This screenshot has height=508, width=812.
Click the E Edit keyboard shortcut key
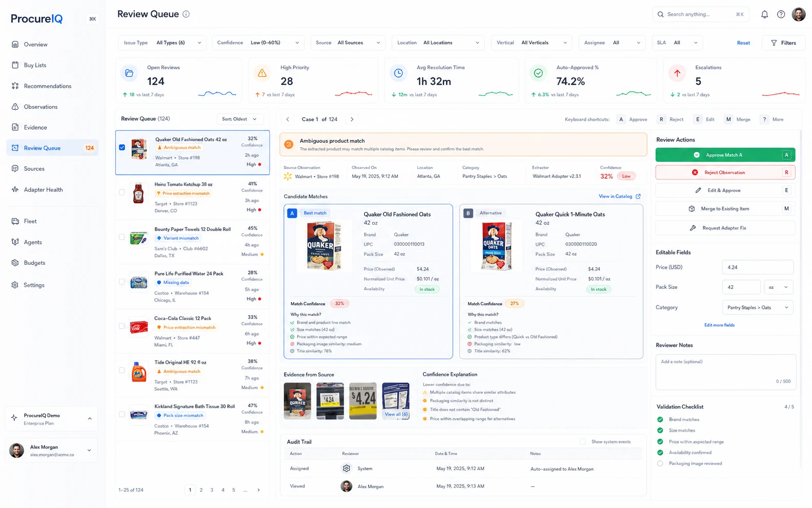[697, 119]
